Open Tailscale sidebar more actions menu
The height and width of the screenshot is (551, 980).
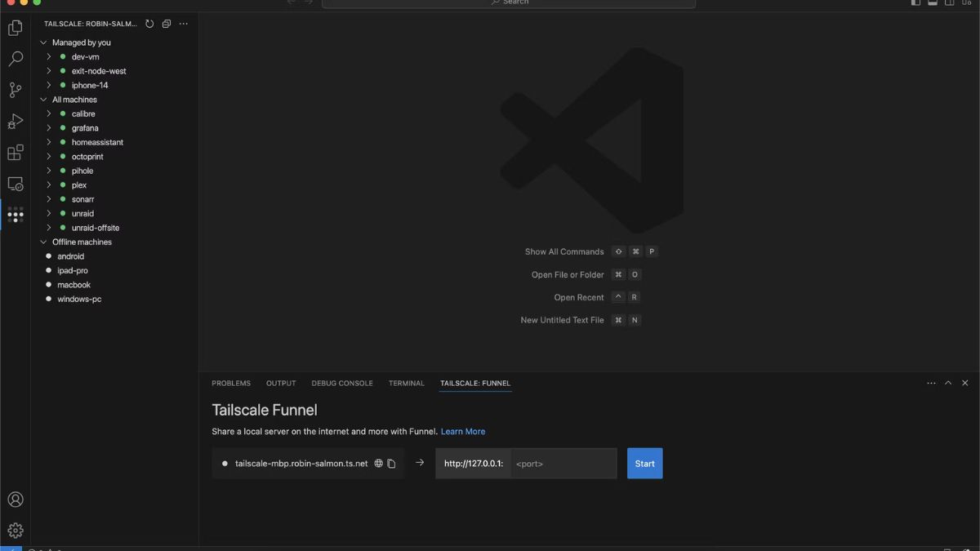[184, 24]
